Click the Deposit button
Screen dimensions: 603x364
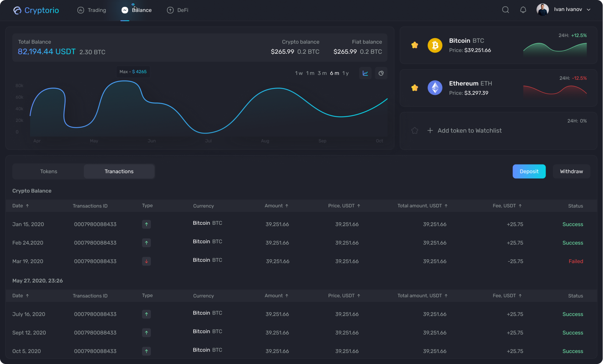click(529, 171)
